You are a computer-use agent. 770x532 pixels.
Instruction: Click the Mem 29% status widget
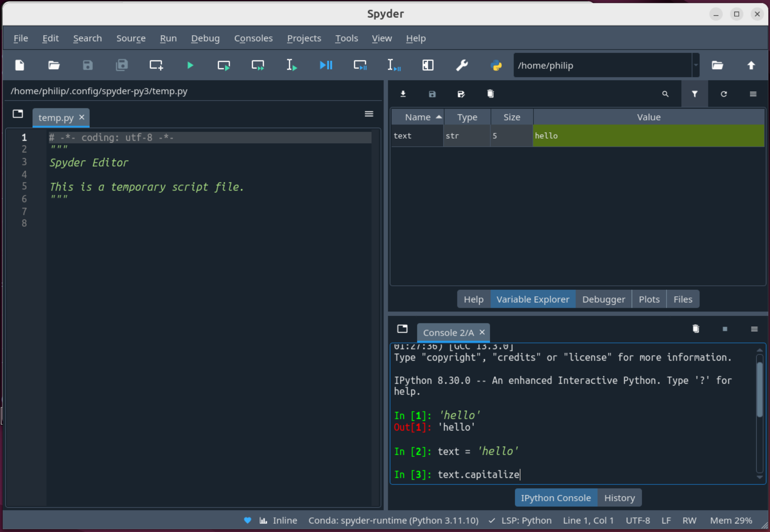point(731,520)
